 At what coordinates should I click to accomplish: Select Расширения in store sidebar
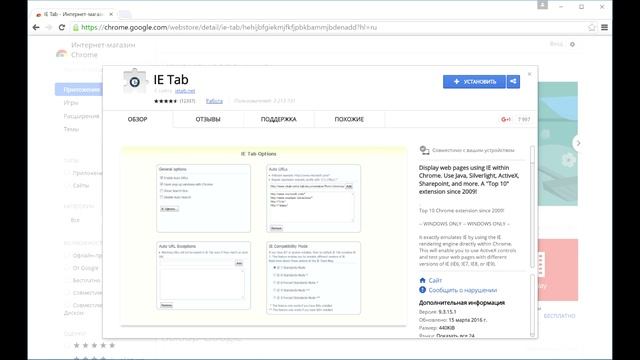coord(81,116)
